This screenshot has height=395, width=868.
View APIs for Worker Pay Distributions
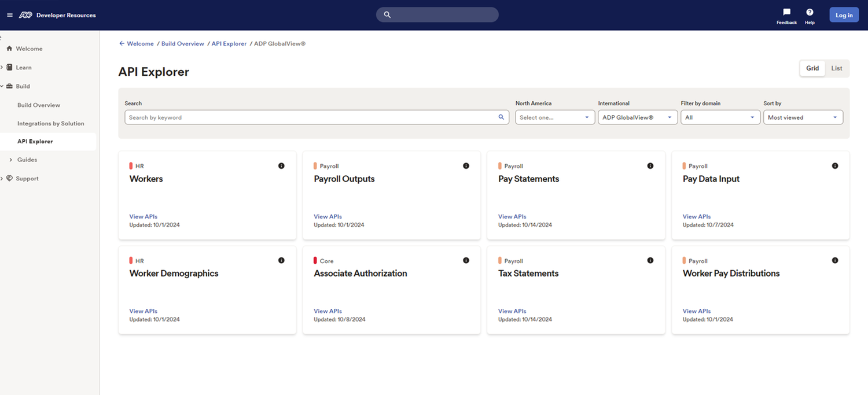697,311
